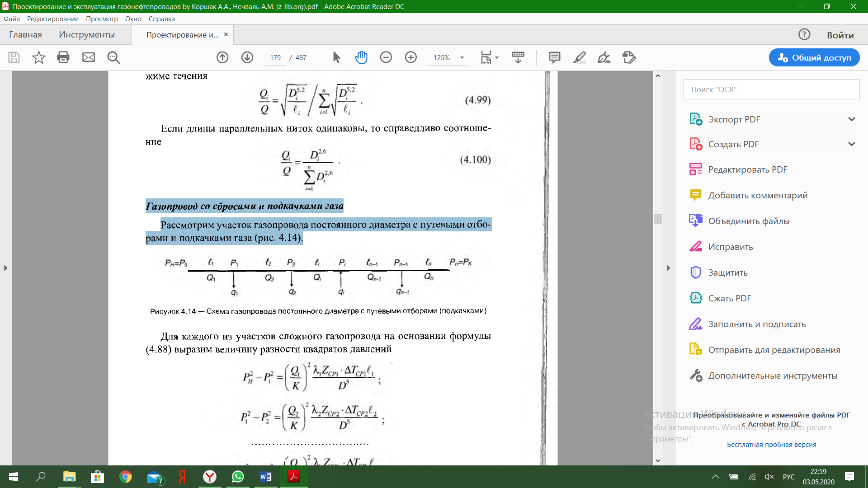Open the Просмотр menu
Image resolution: width=868 pixels, height=488 pixels.
(x=102, y=19)
